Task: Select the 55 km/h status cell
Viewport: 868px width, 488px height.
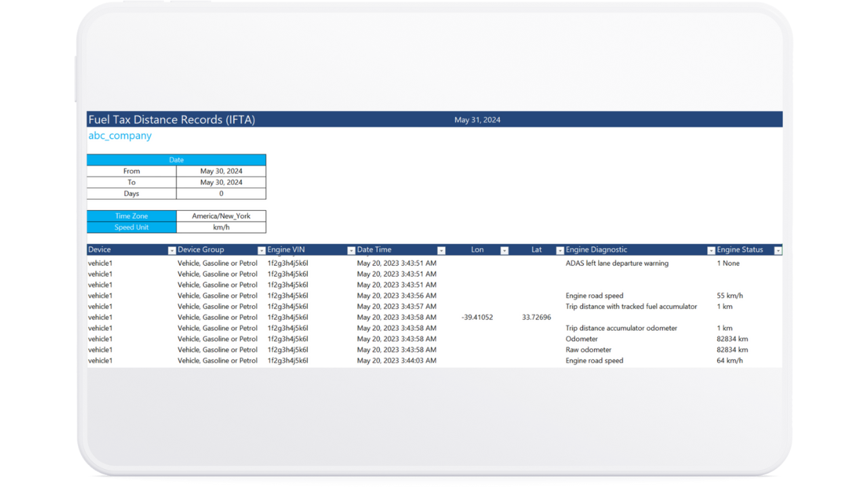Action: (x=730, y=296)
